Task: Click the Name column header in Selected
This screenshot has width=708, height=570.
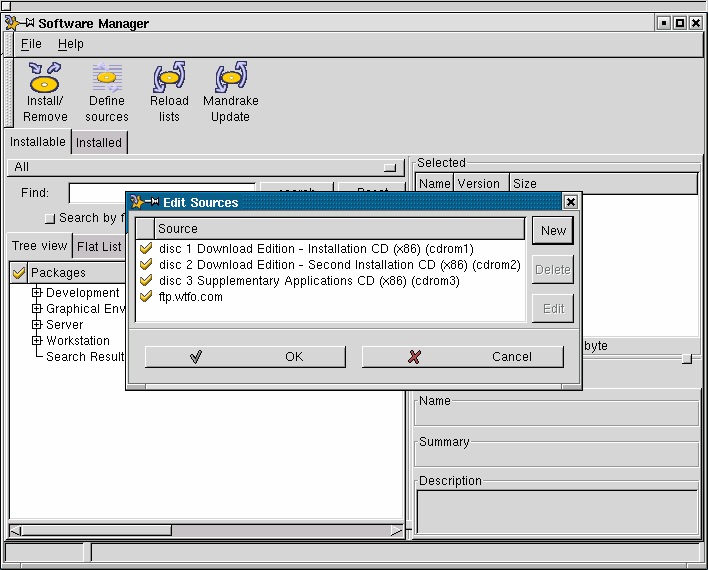Action: click(434, 183)
